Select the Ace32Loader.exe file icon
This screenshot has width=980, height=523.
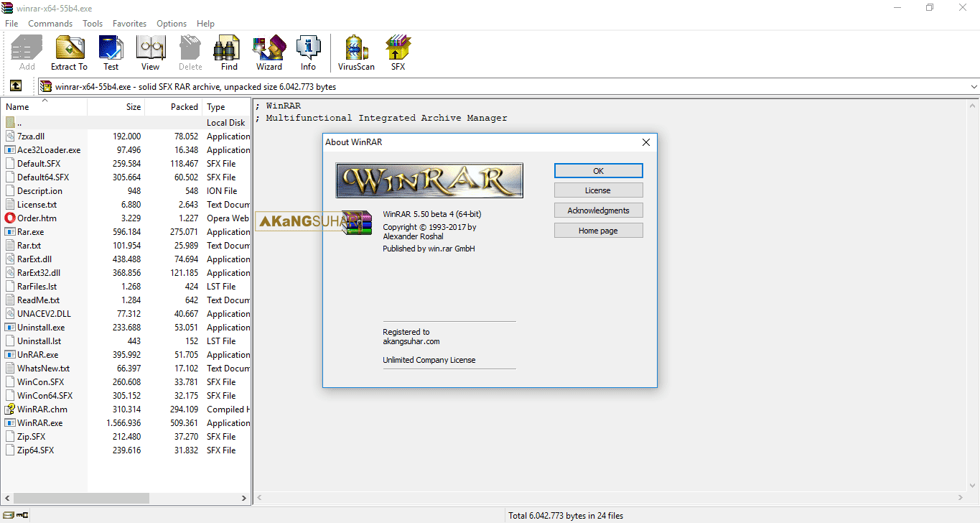(10, 150)
